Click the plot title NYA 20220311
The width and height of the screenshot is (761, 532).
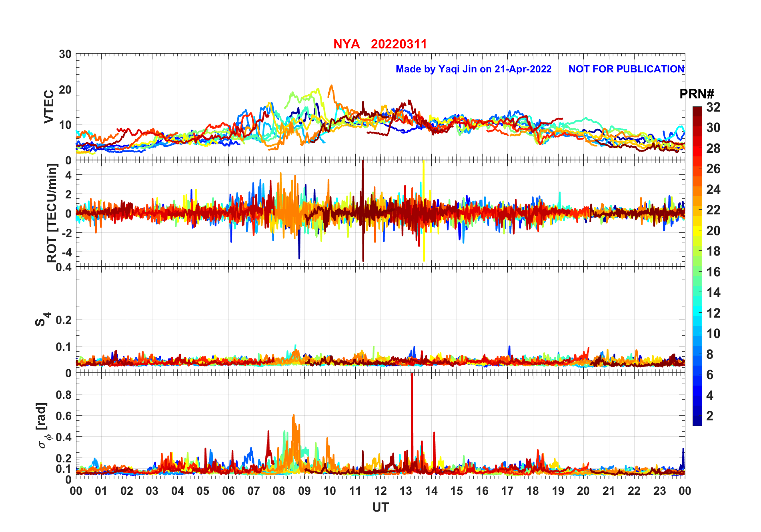pos(380,44)
